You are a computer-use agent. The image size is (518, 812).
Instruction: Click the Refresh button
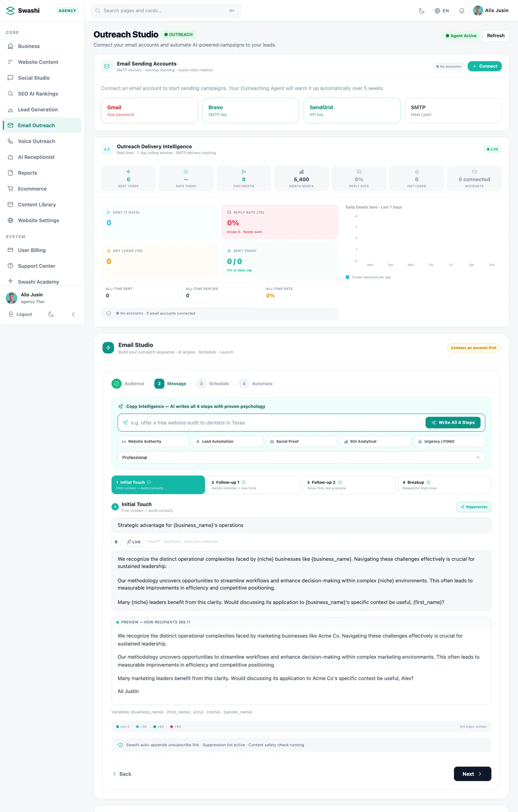(x=496, y=35)
